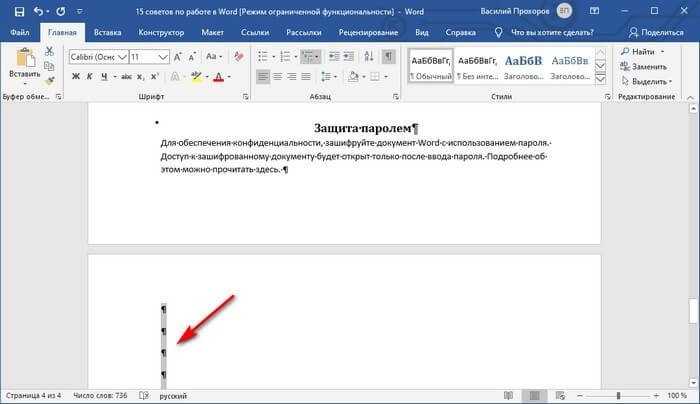Justify the text
This screenshot has width=700, height=404.
[x=306, y=77]
